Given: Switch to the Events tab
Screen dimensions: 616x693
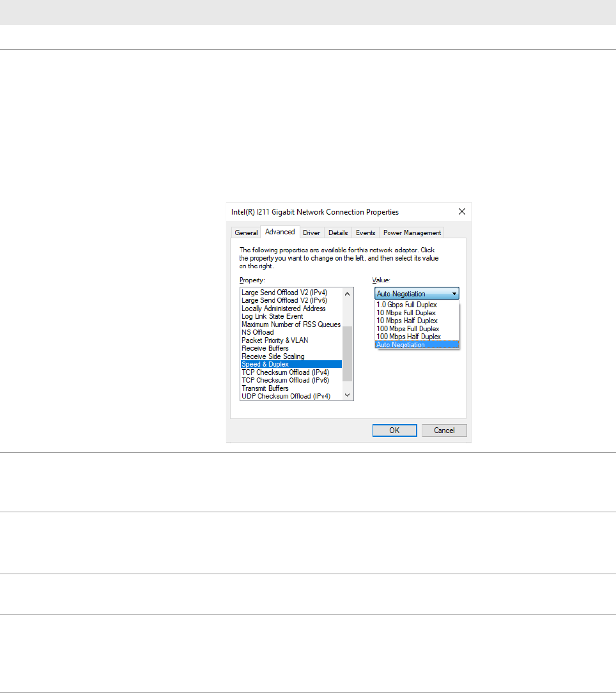Looking at the screenshot, I should [366, 232].
